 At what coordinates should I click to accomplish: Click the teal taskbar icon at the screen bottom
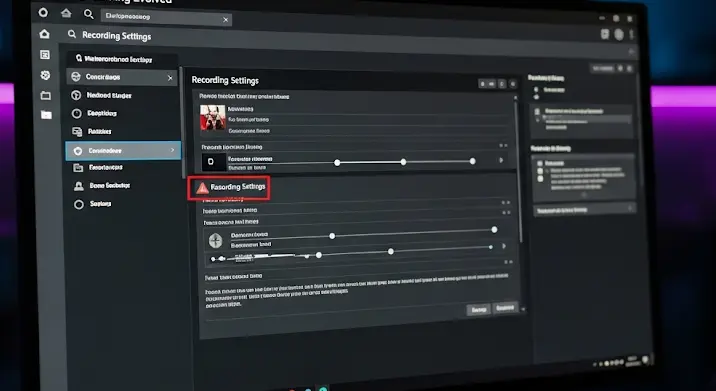click(323, 389)
